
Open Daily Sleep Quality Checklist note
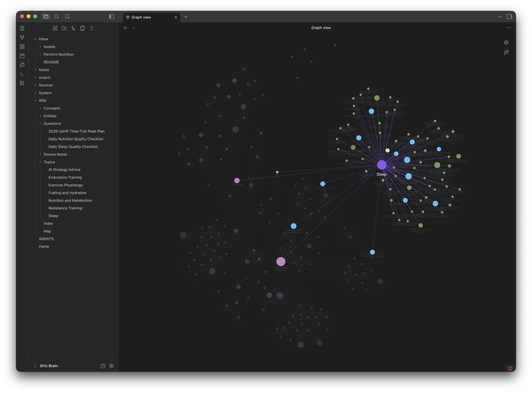point(73,147)
